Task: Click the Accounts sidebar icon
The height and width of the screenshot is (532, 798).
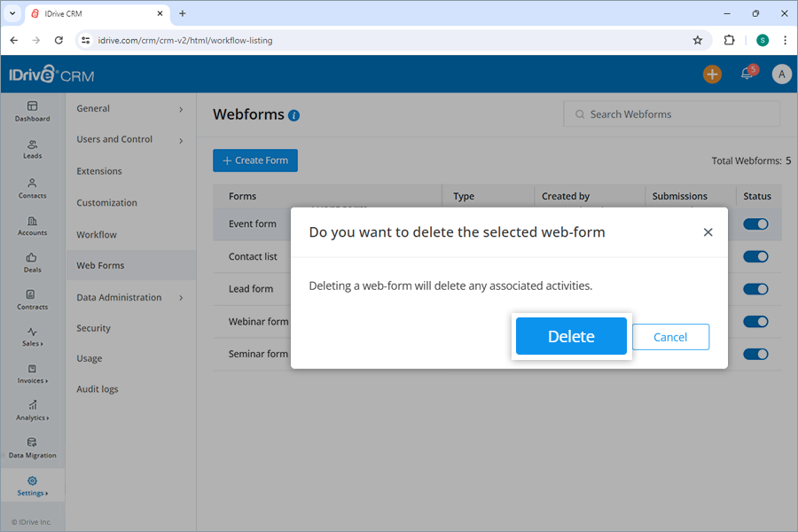Action: point(32,223)
